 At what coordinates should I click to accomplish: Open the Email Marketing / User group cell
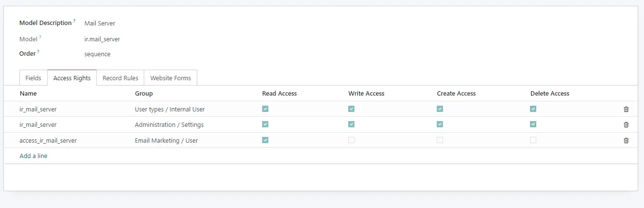(x=166, y=140)
